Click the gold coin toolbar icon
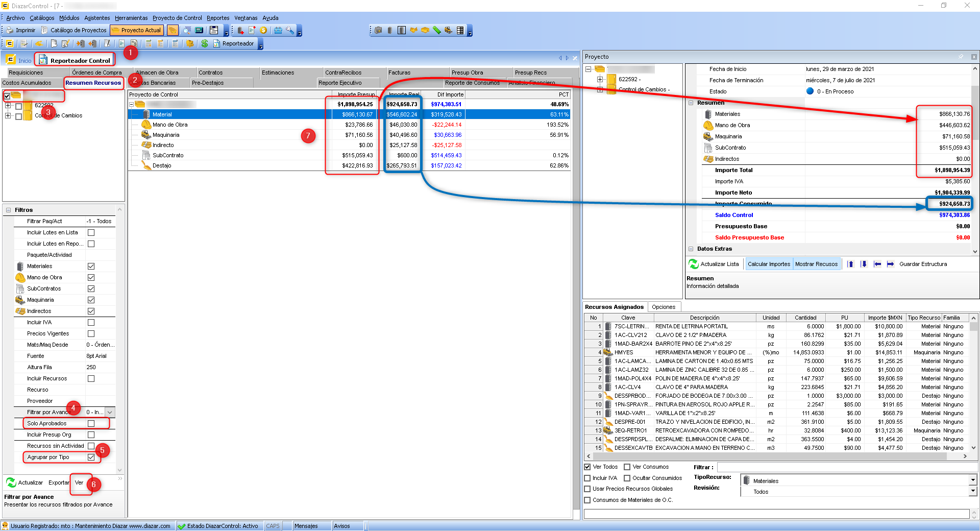This screenshot has height=531, width=980. 263,30
